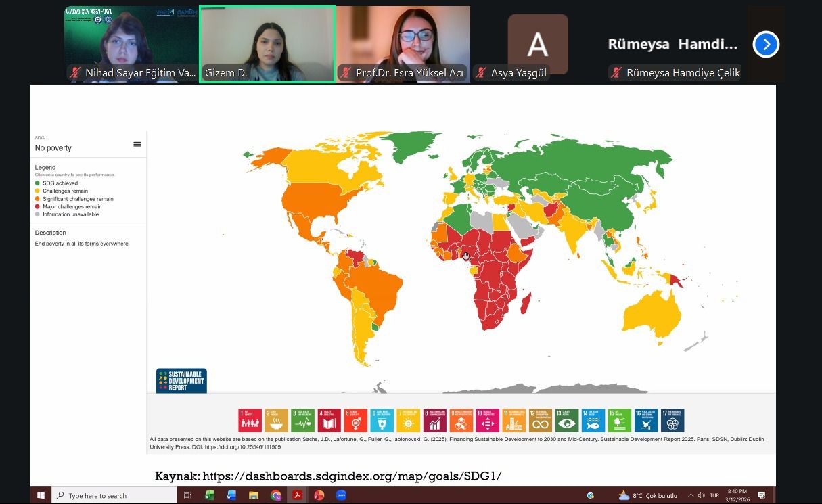822x504 pixels.
Task: Select the SDG 4 Quality Education icon
Action: coord(329,421)
